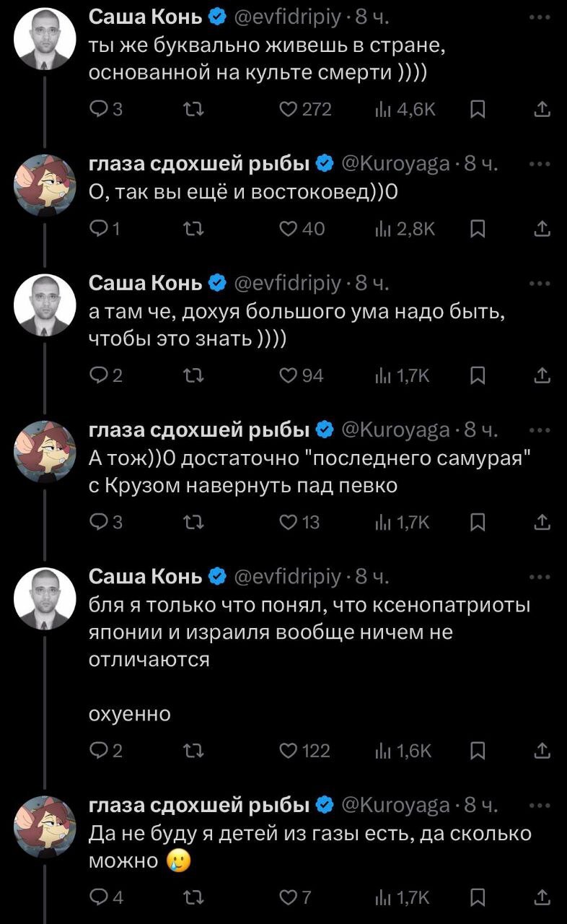The image size is (567, 924).
Task: Share the last tweet about Gaza
Action: 542,898
